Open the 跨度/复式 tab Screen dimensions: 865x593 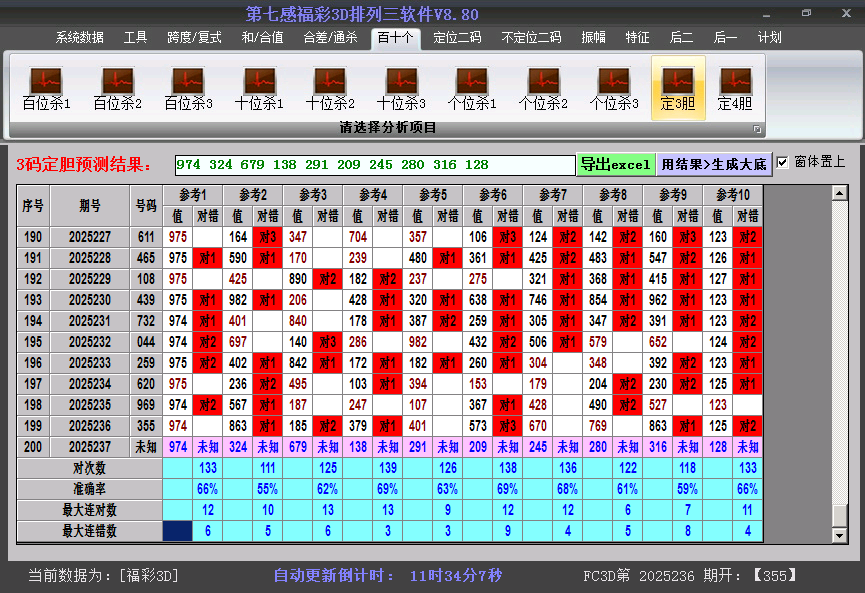coord(194,38)
